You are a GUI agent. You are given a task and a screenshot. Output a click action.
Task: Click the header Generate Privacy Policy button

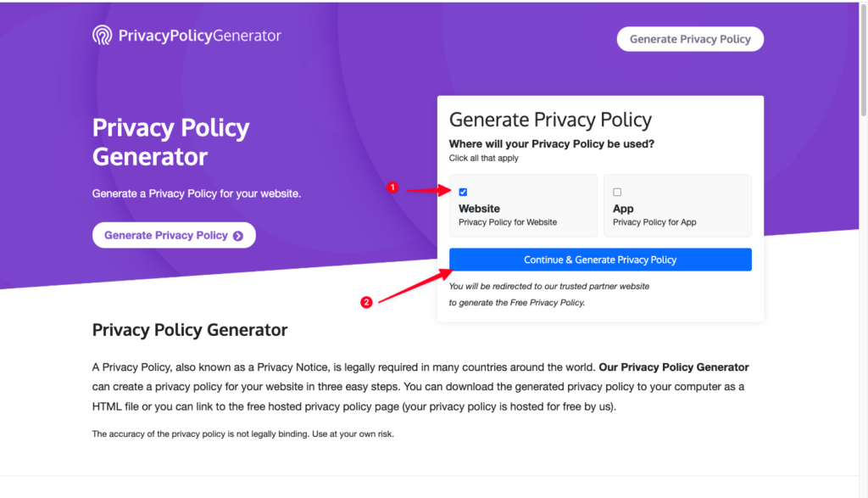tap(690, 39)
